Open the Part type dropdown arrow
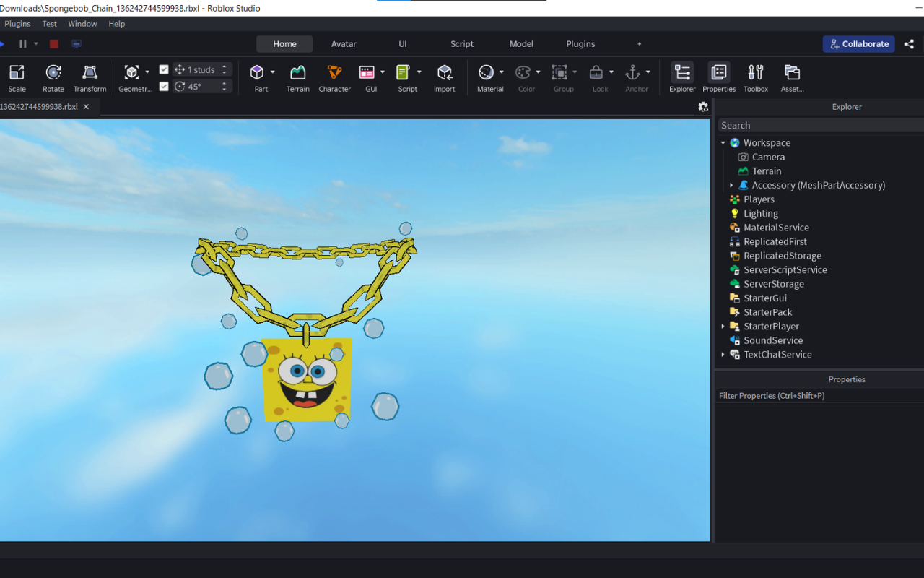 (x=272, y=72)
